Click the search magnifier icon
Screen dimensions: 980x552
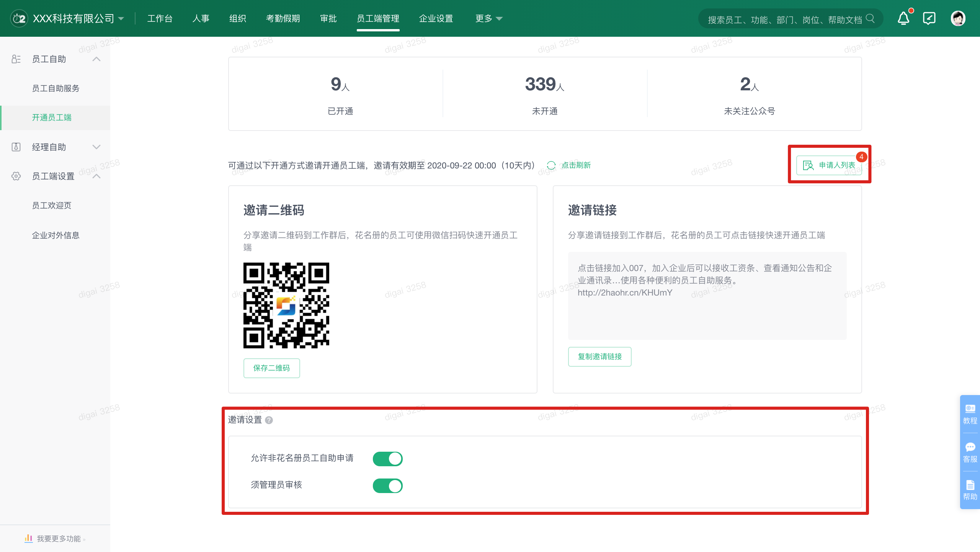(x=870, y=19)
